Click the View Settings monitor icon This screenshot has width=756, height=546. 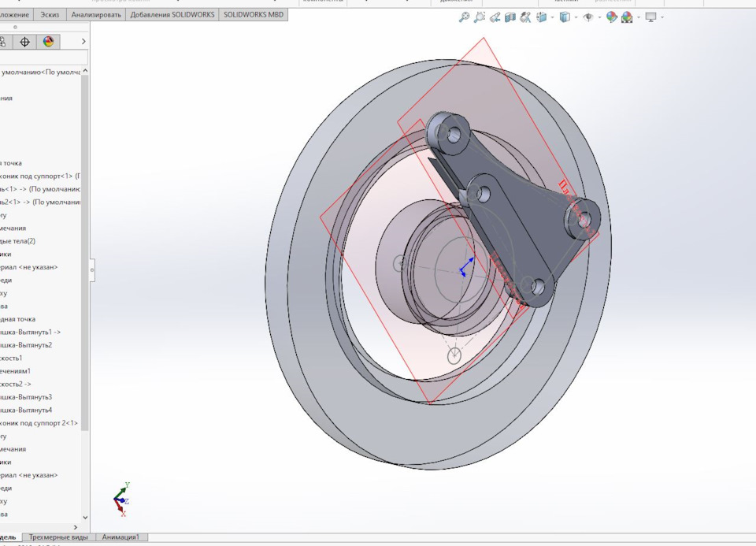[x=651, y=17]
